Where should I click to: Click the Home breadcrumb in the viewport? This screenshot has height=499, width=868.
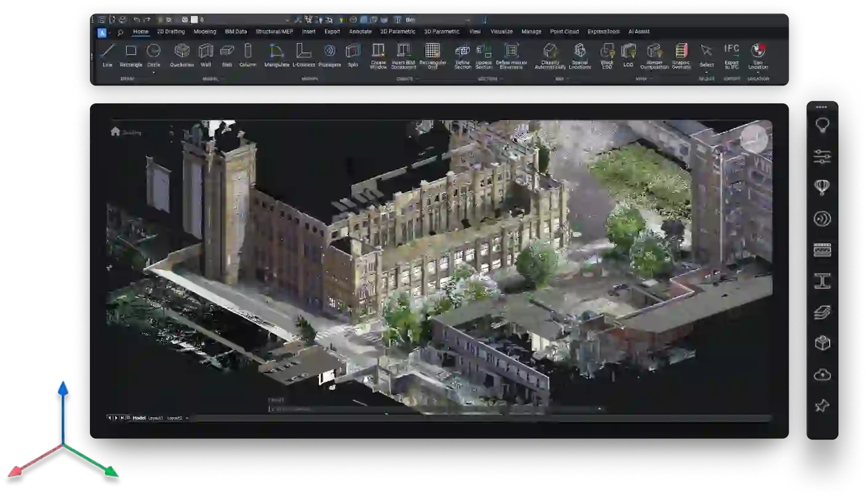[115, 132]
